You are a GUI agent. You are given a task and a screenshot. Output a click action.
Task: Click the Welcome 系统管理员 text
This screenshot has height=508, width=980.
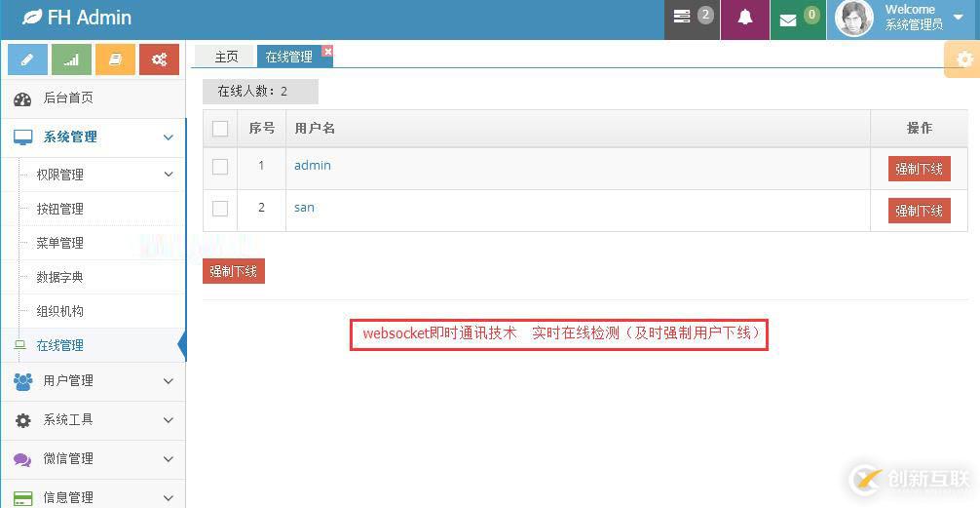click(913, 18)
